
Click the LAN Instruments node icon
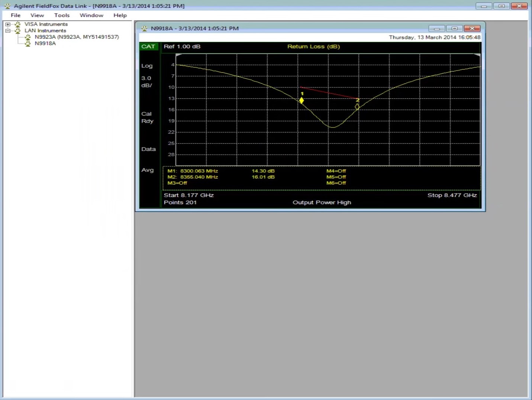(x=17, y=31)
